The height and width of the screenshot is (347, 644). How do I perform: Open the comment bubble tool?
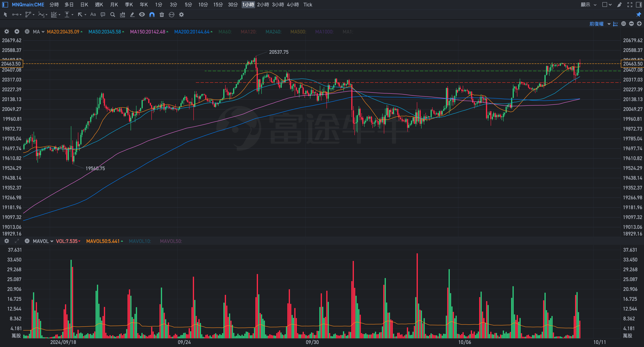(x=103, y=15)
